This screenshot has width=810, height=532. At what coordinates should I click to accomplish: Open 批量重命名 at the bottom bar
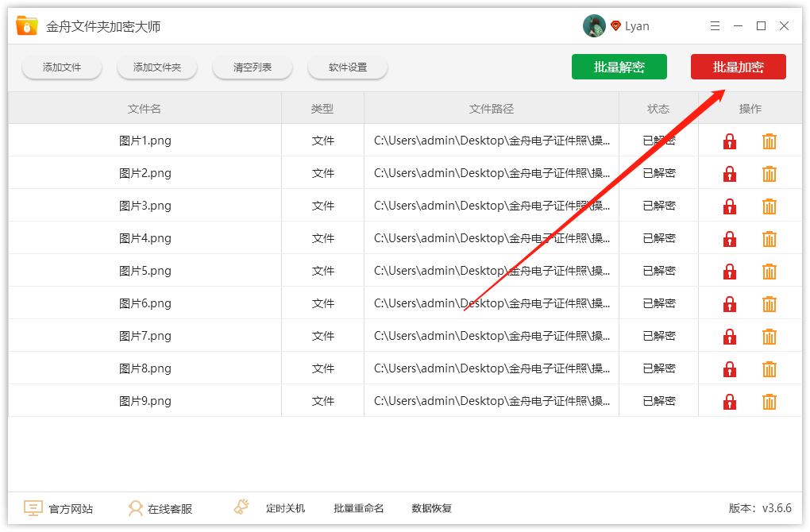click(x=358, y=507)
